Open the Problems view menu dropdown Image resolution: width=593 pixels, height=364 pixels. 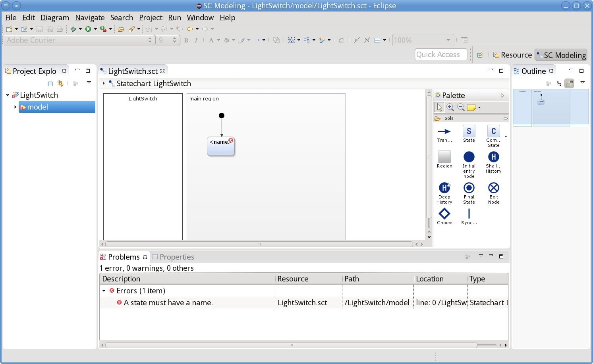481,256
